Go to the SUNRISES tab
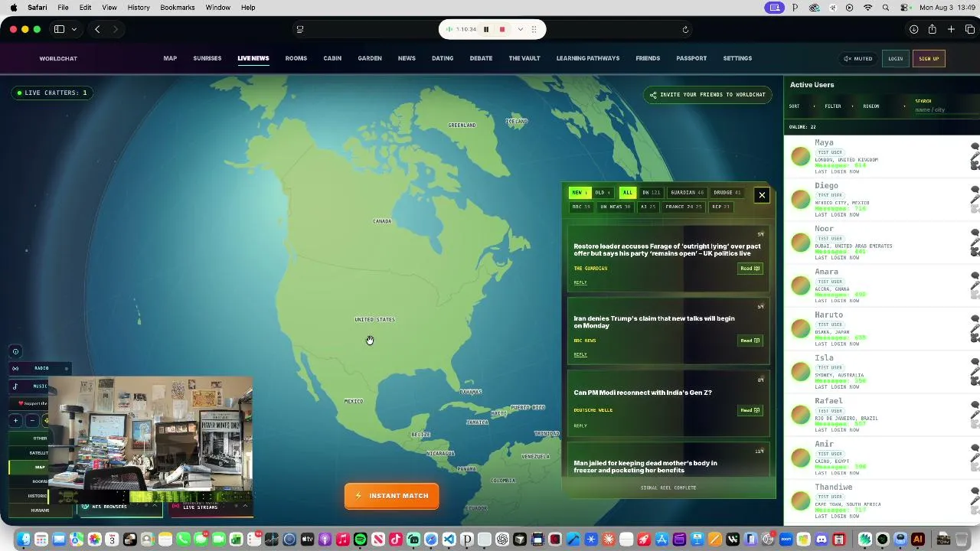Screen dimensions: 980x551 tap(207, 58)
